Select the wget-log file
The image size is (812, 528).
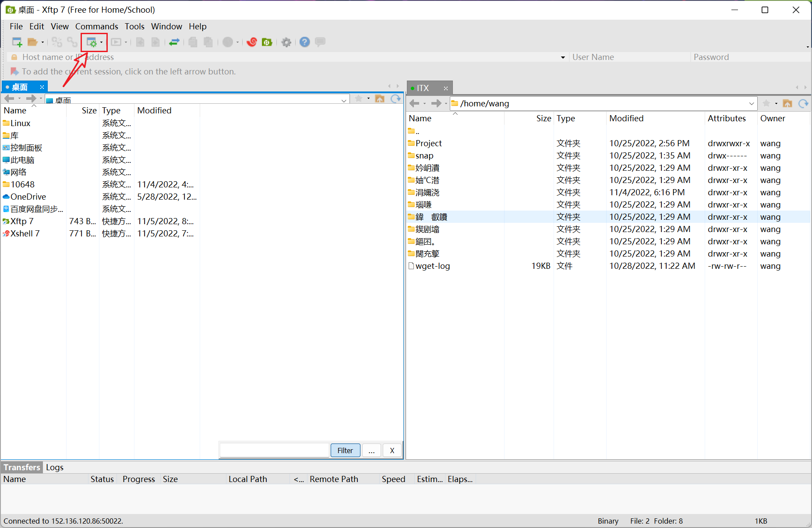tap(432, 266)
